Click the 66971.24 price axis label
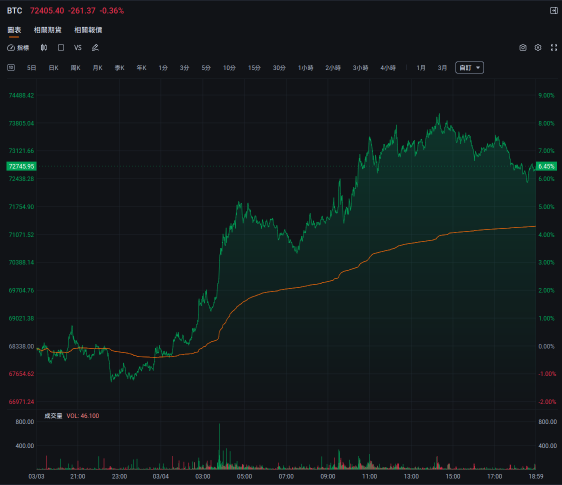The image size is (562, 485). pyautogui.click(x=22, y=401)
